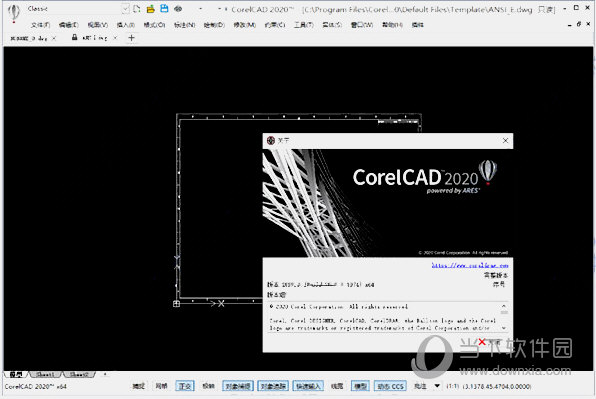596x399 pixels.
Task: Open the 文件(F) menu
Action: point(40,25)
